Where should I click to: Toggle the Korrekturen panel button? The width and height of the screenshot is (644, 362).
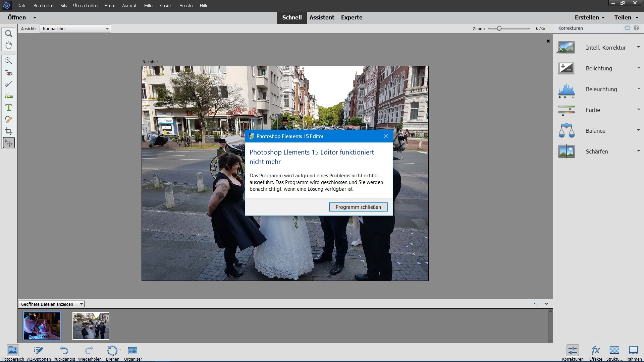tap(573, 351)
